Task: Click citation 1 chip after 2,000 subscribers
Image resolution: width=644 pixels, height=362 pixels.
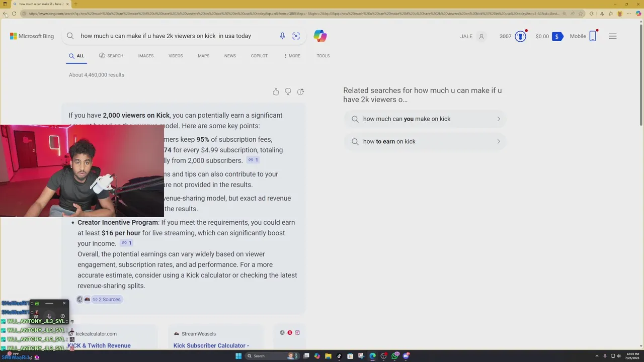Action: pos(253,160)
